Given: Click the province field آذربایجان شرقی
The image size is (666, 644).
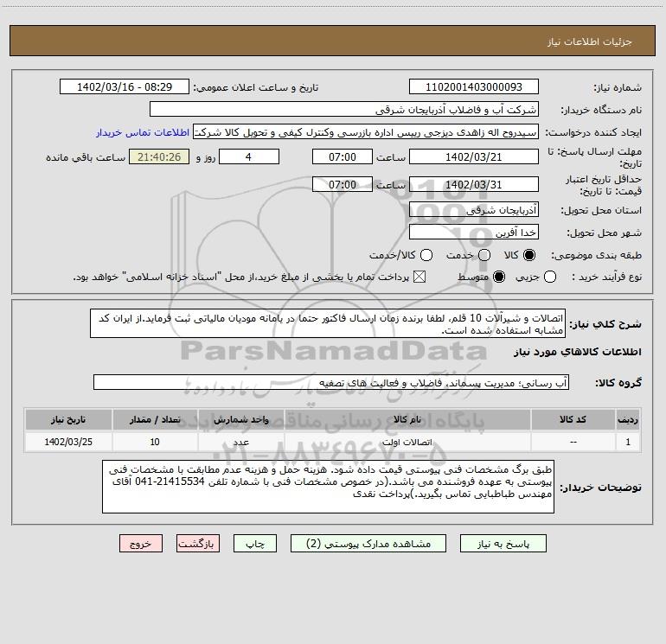Looking at the screenshot, I should pos(474,209).
